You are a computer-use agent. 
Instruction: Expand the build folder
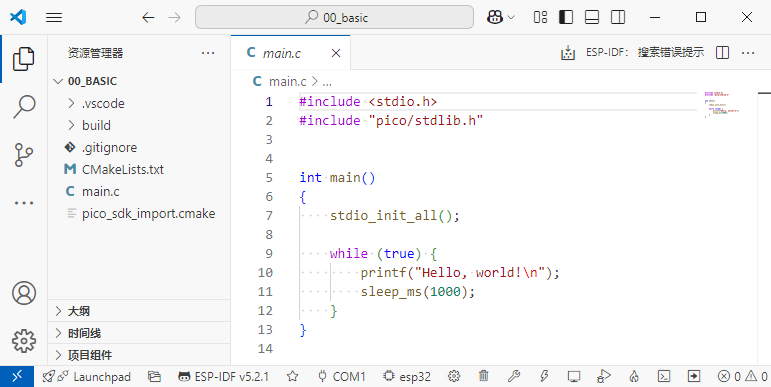(x=139, y=125)
